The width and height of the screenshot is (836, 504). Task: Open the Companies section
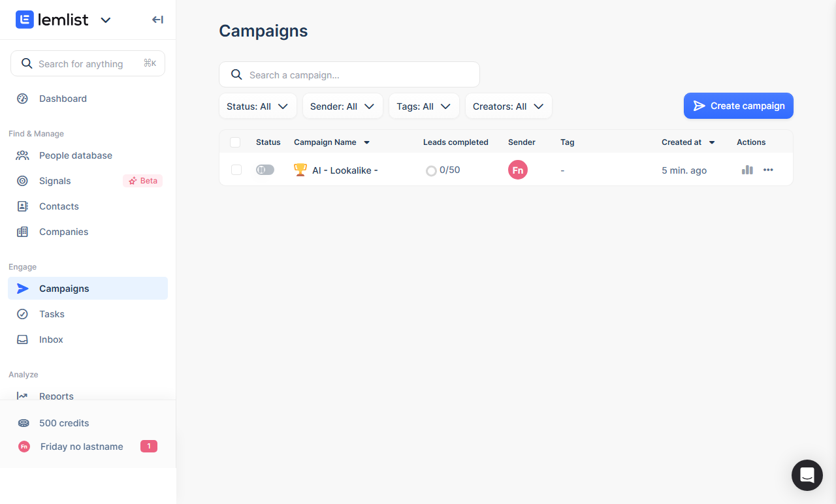tap(62, 231)
